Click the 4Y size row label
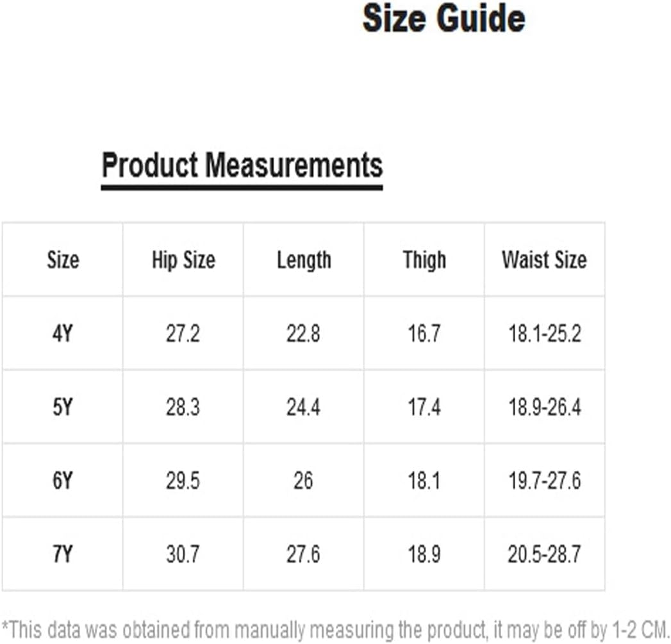The width and height of the screenshot is (671, 644). click(x=62, y=333)
